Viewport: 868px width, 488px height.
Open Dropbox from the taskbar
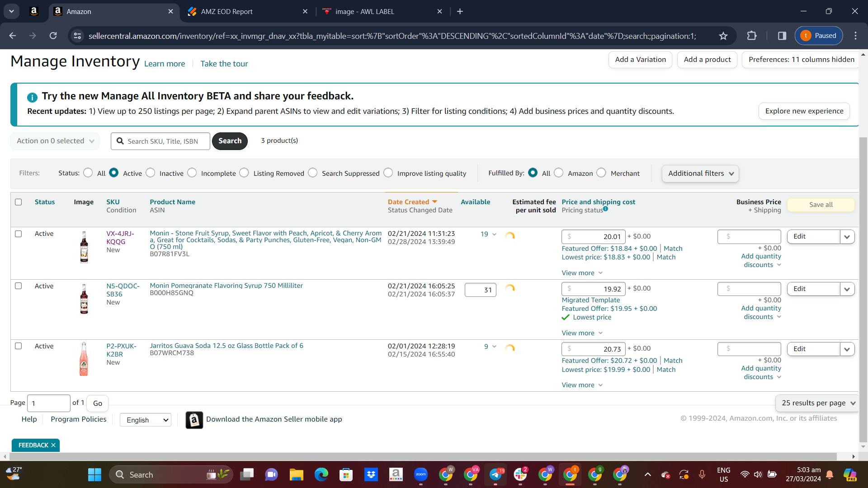click(x=371, y=474)
